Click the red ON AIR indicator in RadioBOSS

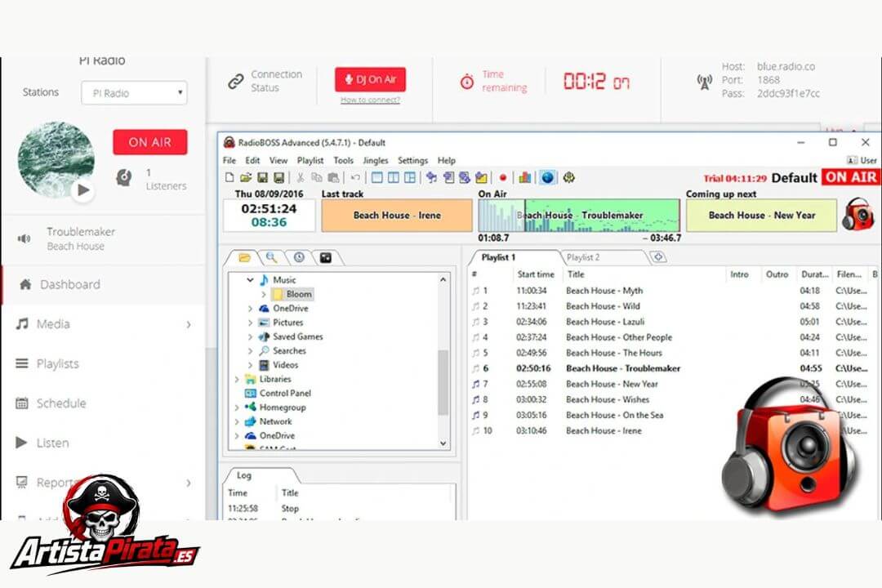(851, 177)
